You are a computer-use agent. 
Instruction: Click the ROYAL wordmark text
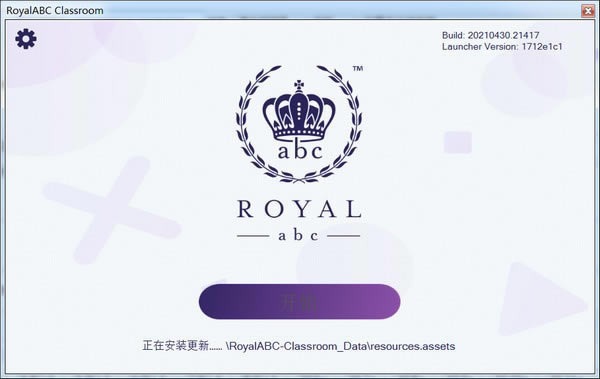coord(299,209)
